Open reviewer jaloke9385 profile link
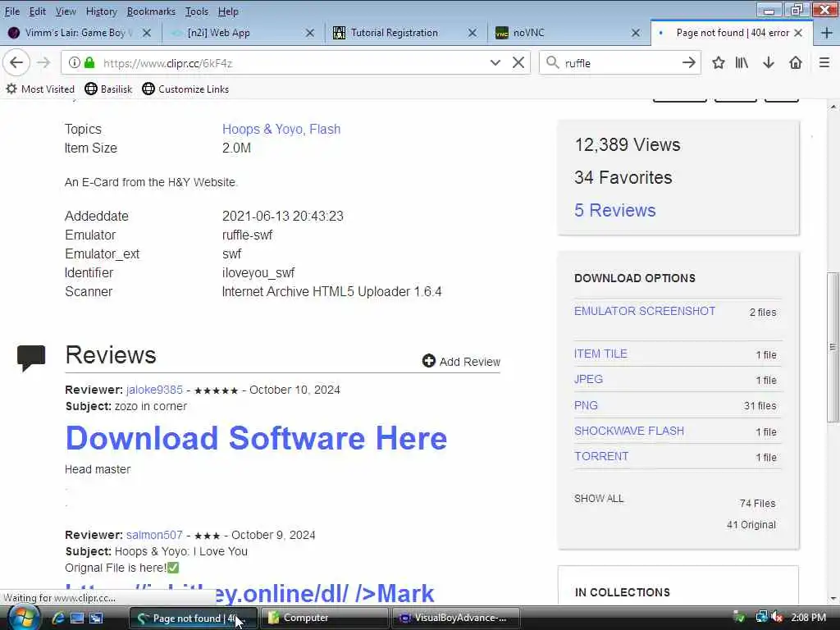Screen dimensions: 840x630 point(154,390)
